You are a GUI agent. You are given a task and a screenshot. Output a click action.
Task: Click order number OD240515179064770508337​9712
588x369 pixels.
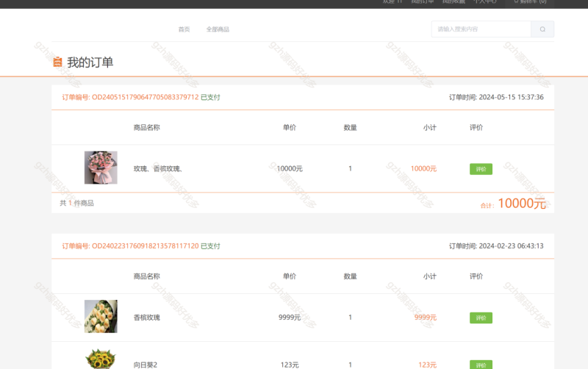pyautogui.click(x=145, y=97)
